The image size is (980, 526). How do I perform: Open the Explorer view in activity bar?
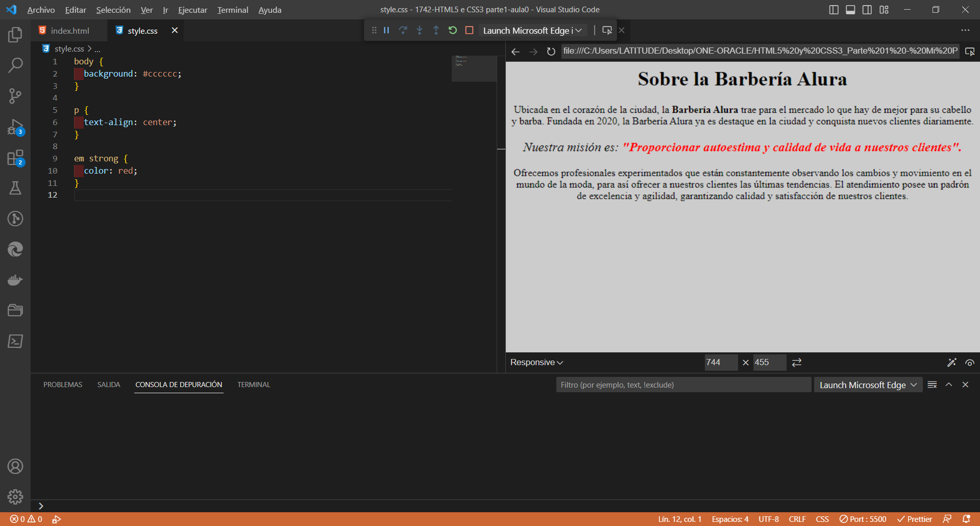[15, 35]
